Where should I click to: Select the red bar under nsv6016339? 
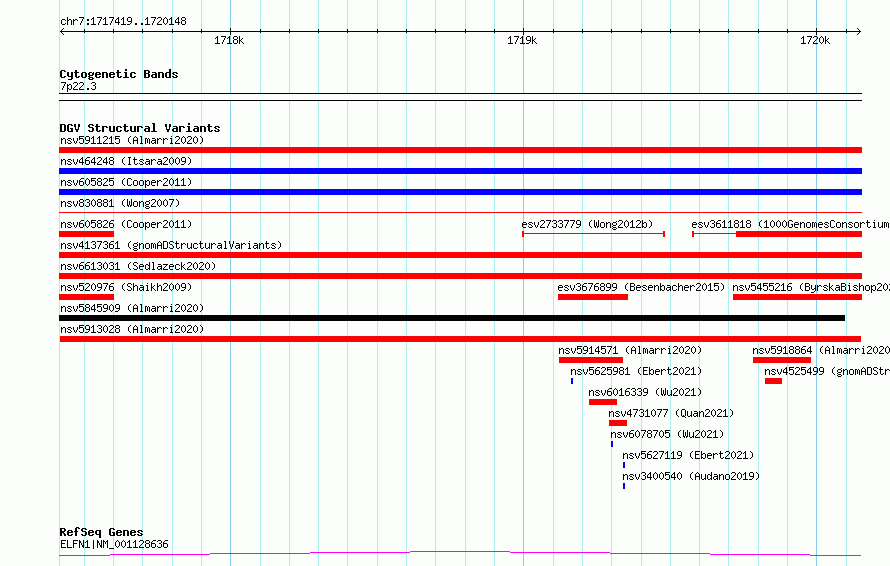603,402
